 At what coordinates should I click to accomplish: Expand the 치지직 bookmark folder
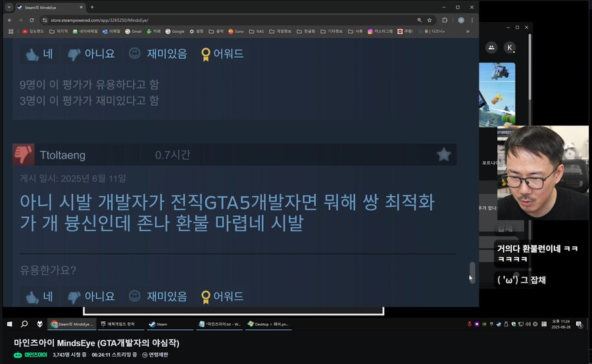[59, 32]
